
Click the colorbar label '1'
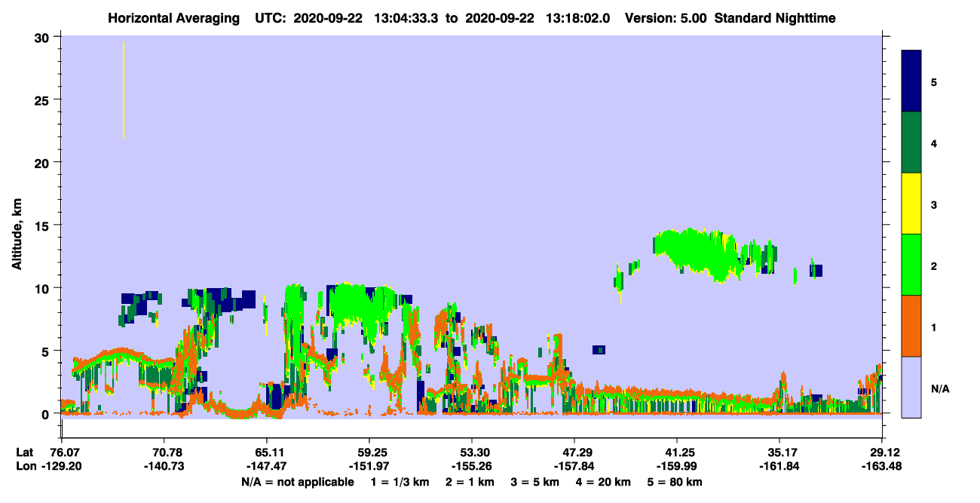coord(933,327)
